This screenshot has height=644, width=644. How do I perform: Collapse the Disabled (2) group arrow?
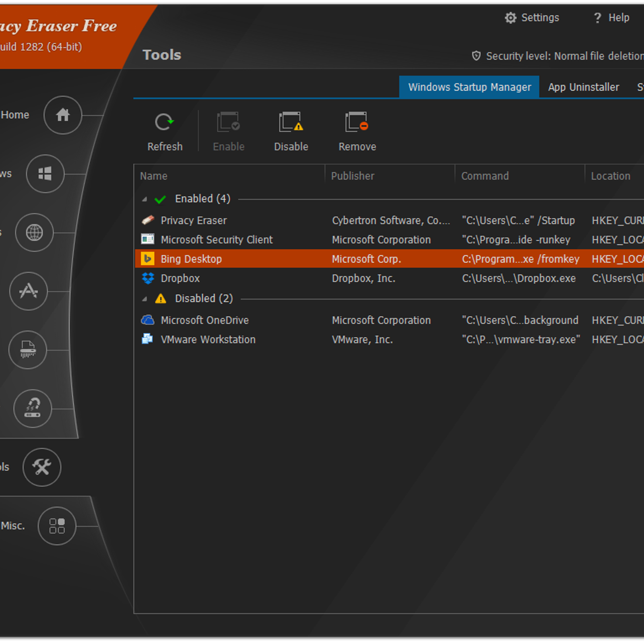tap(145, 299)
